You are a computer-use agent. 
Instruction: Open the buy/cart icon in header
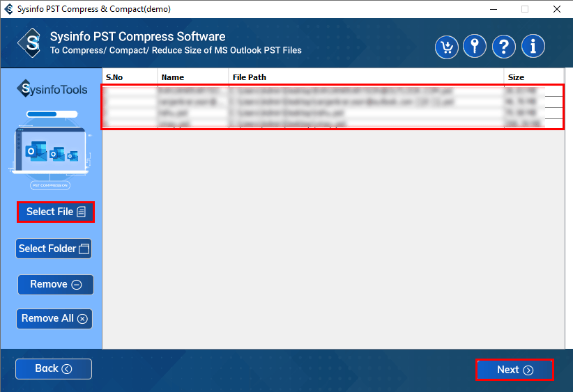click(x=447, y=47)
